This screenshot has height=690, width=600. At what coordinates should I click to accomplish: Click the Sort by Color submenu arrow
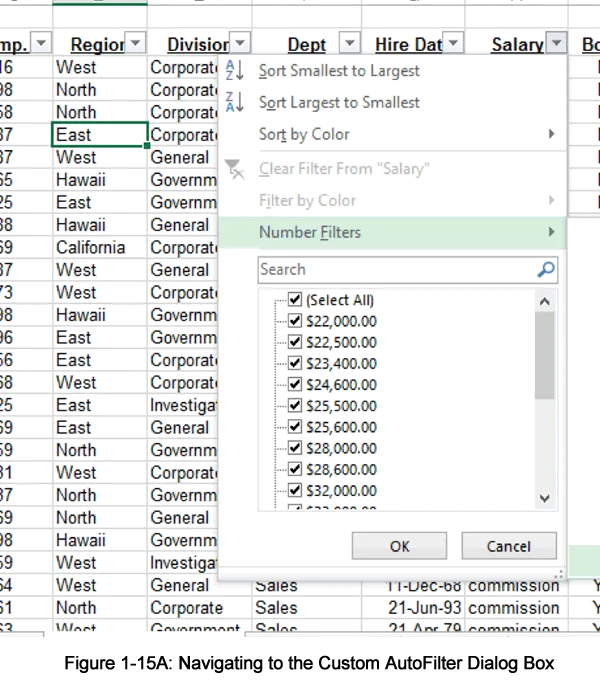[551, 135]
